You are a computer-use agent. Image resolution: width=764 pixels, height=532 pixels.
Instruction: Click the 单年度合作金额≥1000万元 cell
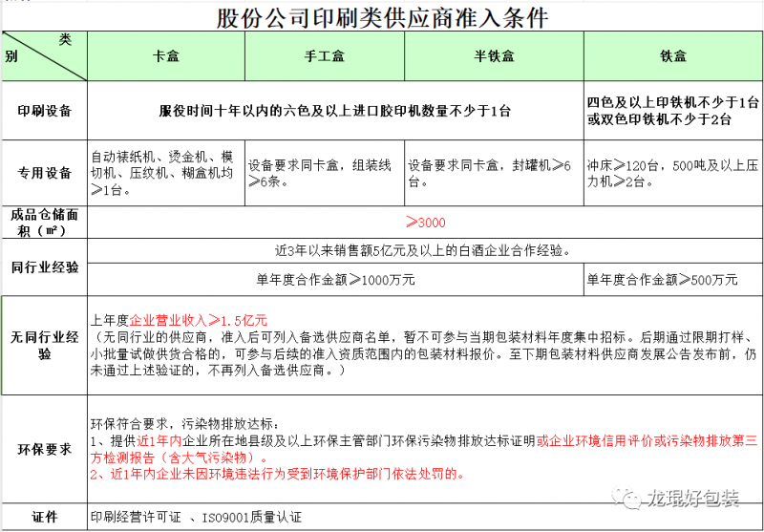334,280
